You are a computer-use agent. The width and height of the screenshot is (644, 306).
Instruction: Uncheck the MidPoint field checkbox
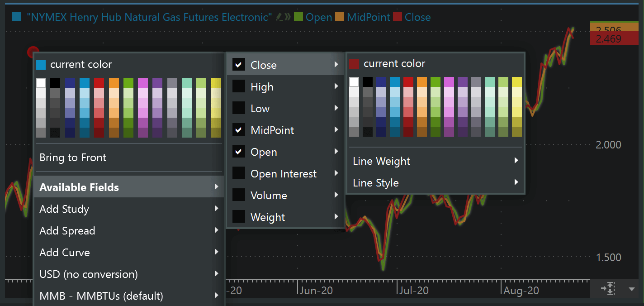point(239,130)
